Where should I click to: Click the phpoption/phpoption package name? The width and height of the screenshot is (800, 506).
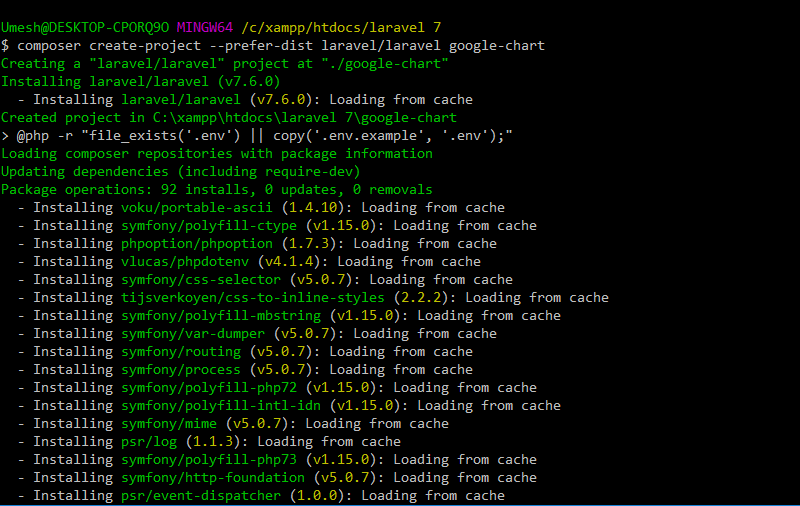(196, 244)
